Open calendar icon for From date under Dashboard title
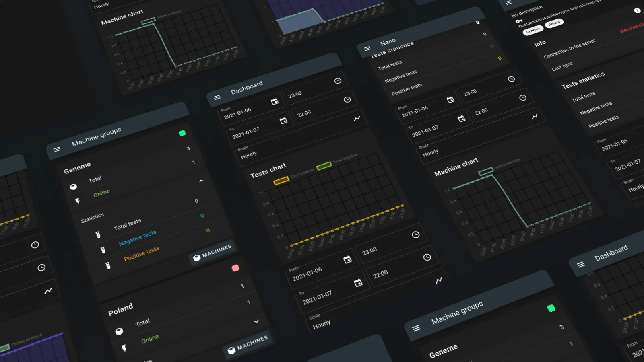 tap(275, 101)
